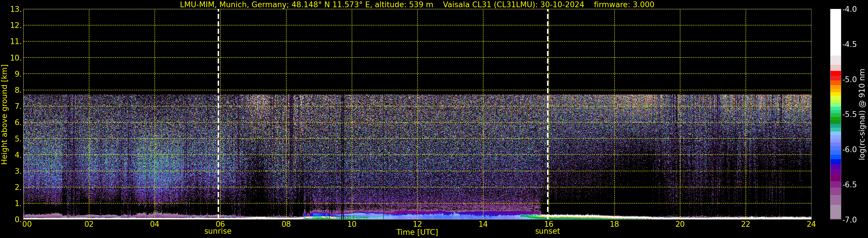Viewport: 868px width, 238px height.
Task: Click the 12 hour tick on the time axis
Action: click(417, 224)
